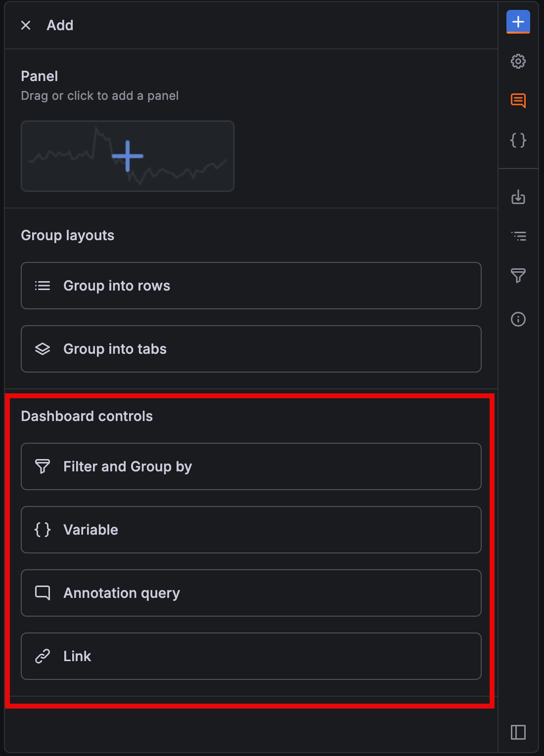
Task: Click the chain icon beside Link
Action: [43, 656]
